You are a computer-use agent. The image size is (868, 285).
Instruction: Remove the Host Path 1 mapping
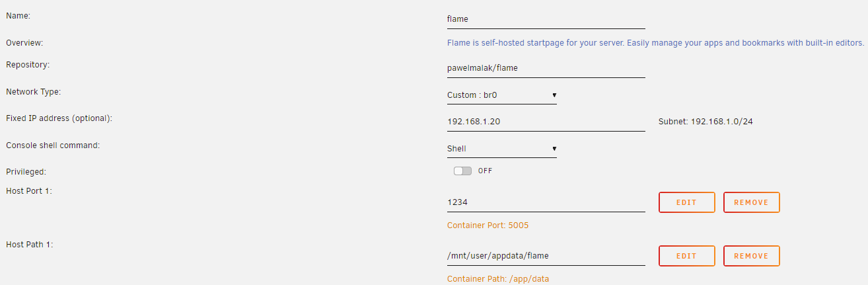(x=751, y=256)
